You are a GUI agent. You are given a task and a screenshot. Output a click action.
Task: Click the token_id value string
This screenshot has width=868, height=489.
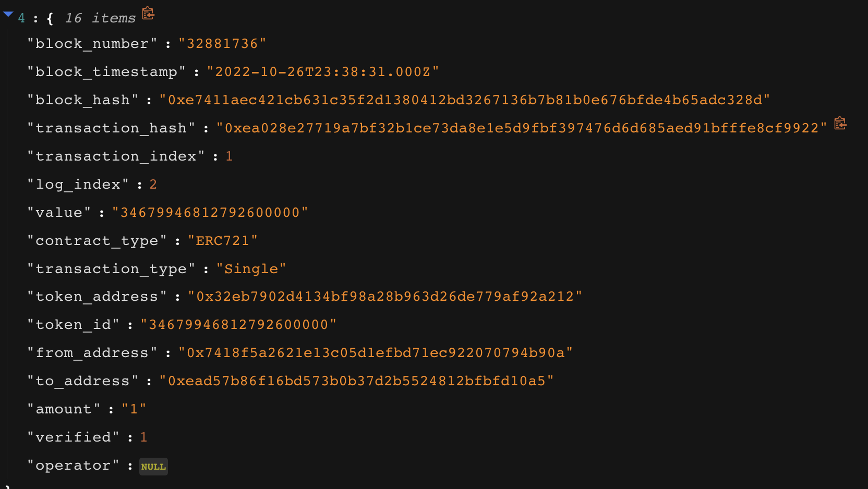(x=238, y=325)
